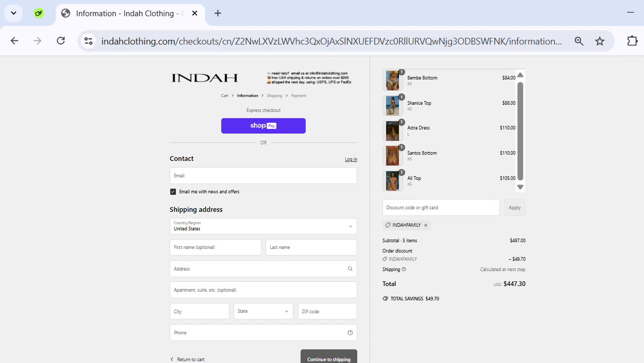The image size is (644, 363).
Task: Open the State dropdown
Action: (263, 312)
